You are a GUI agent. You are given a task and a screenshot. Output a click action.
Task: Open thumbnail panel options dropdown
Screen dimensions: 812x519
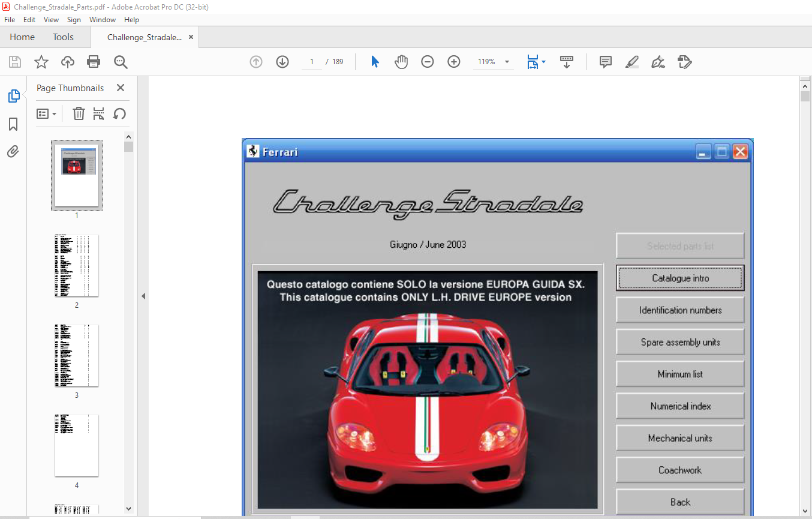pos(46,113)
